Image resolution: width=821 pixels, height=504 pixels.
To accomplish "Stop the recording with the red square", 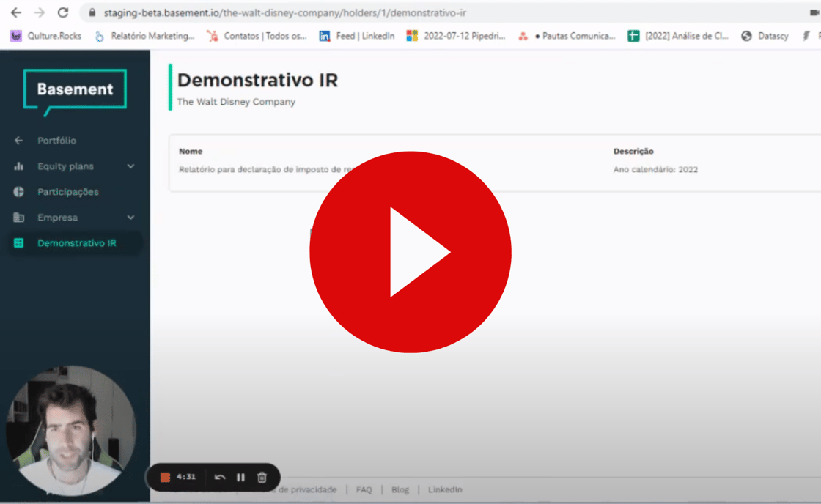I will (165, 477).
